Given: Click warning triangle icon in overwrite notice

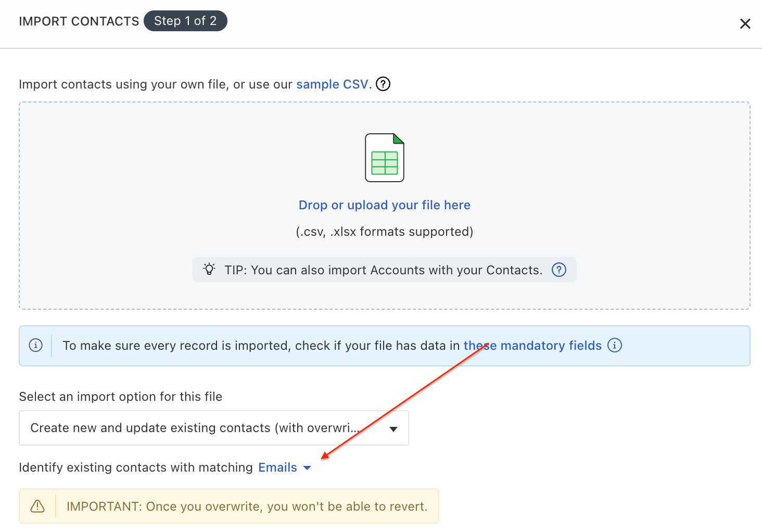Looking at the screenshot, I should tap(37, 506).
